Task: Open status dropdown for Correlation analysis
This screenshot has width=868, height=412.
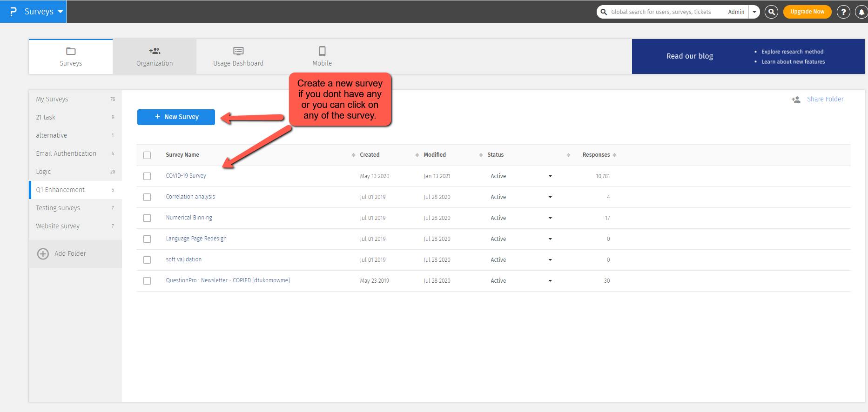Action: click(x=550, y=197)
